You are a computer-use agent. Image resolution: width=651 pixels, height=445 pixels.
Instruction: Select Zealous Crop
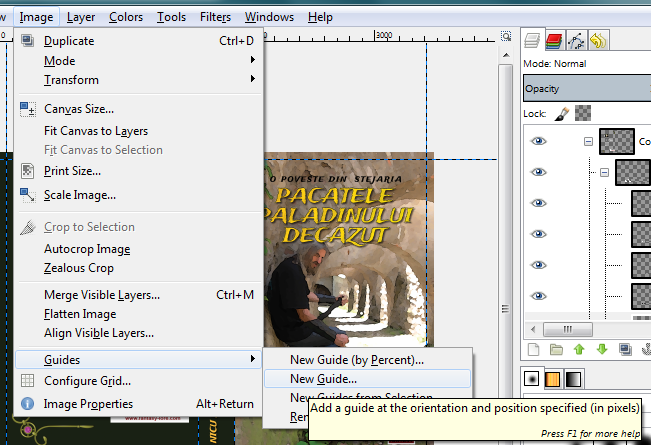138,268
